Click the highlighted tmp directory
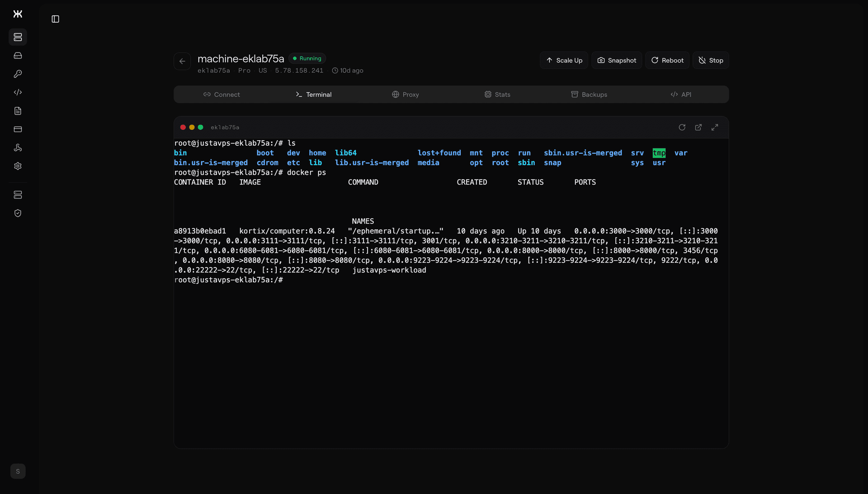Viewport: 868px width, 494px height. point(659,153)
